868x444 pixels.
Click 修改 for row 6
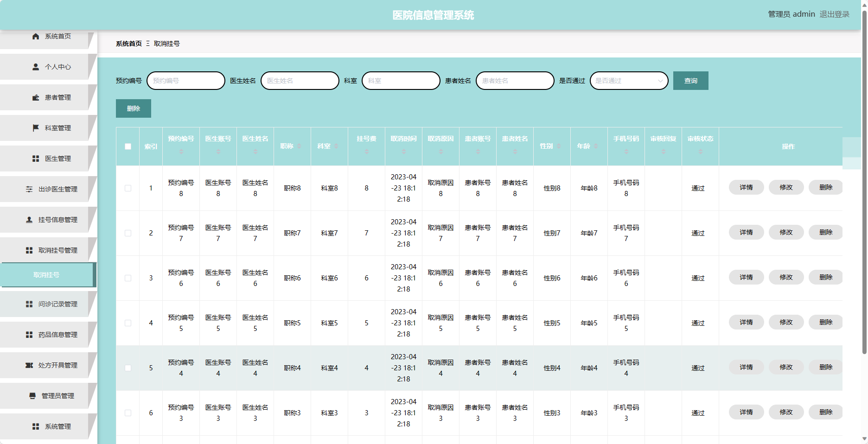click(786, 412)
